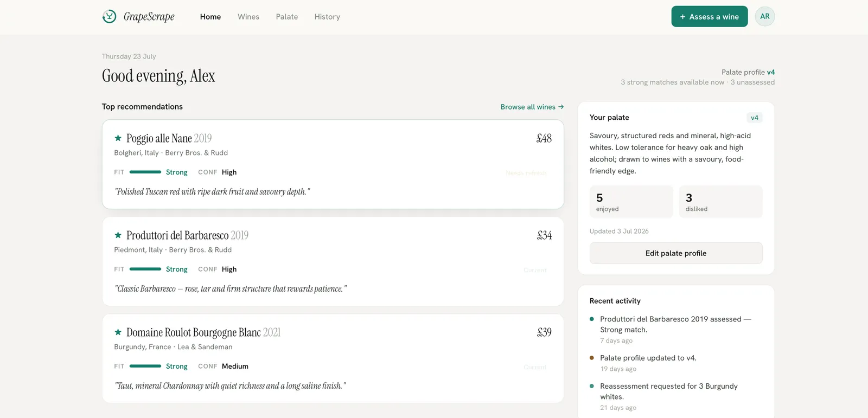
Task: Follow the Browse all wines link
Action: (x=532, y=107)
